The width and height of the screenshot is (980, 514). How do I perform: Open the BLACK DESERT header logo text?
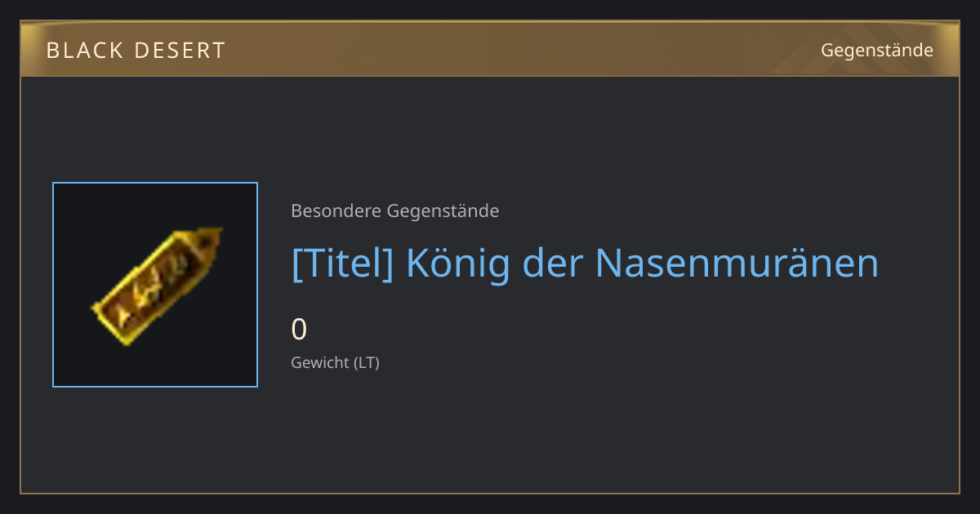[x=136, y=51]
